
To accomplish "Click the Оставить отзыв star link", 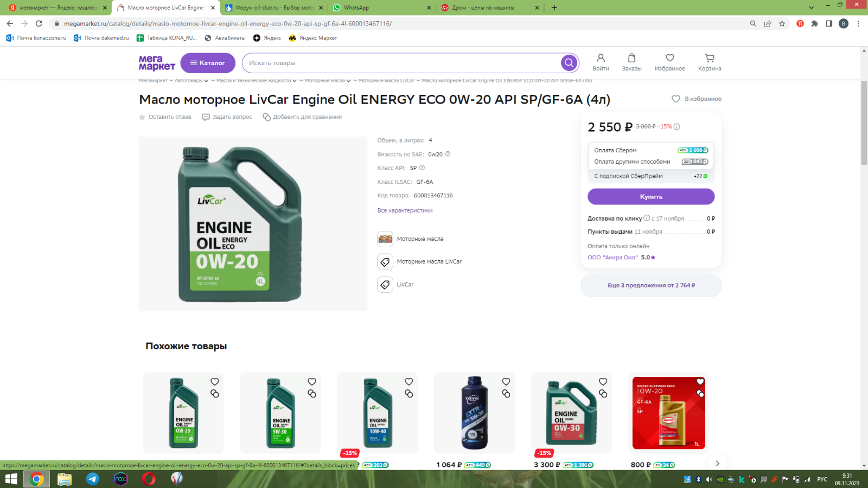I will (x=165, y=117).
